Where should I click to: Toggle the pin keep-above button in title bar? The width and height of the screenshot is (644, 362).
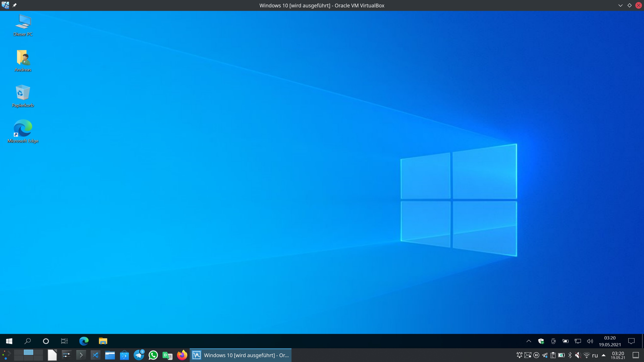pos(14,5)
